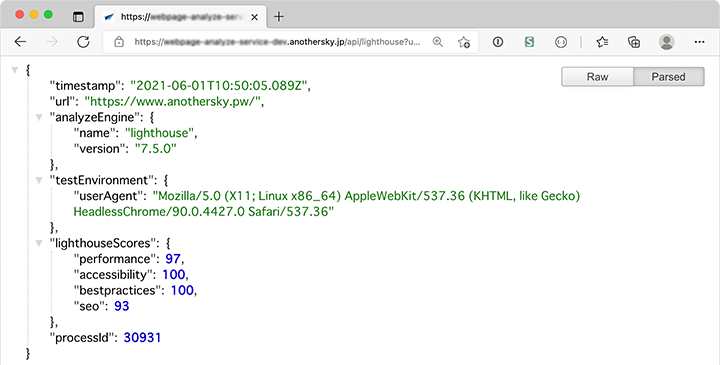The height and width of the screenshot is (365, 720).
Task: Collapse the analyzeEngine object
Action: [39, 118]
